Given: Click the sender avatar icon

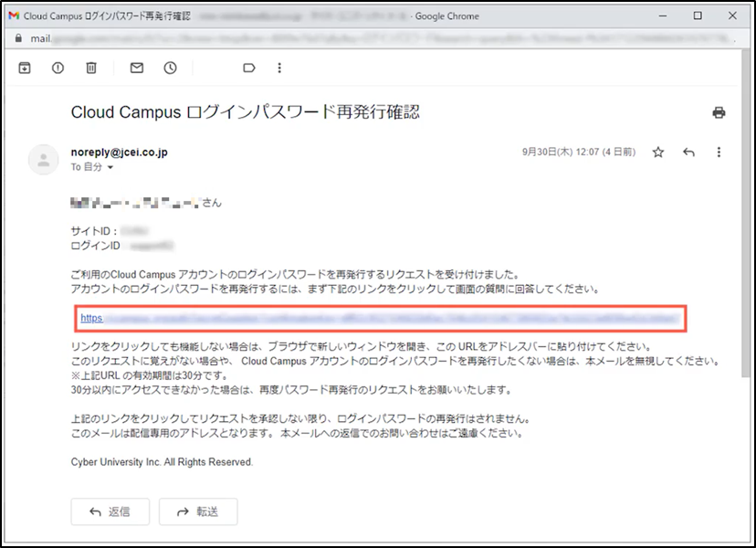Looking at the screenshot, I should click(x=44, y=160).
